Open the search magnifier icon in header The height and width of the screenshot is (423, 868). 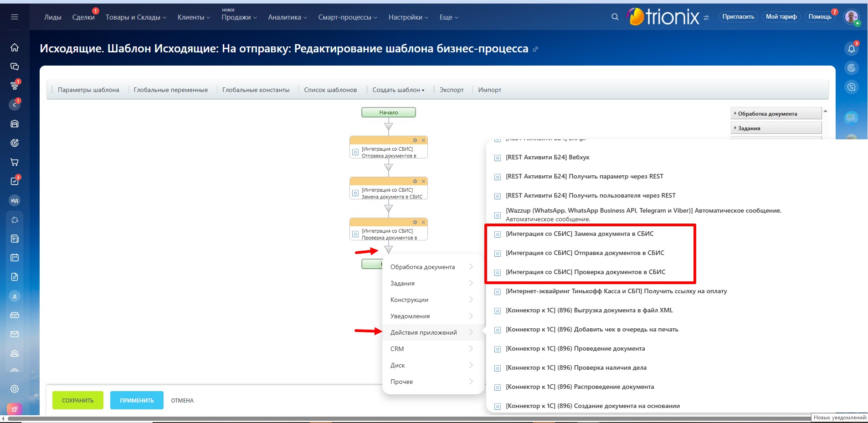(615, 17)
